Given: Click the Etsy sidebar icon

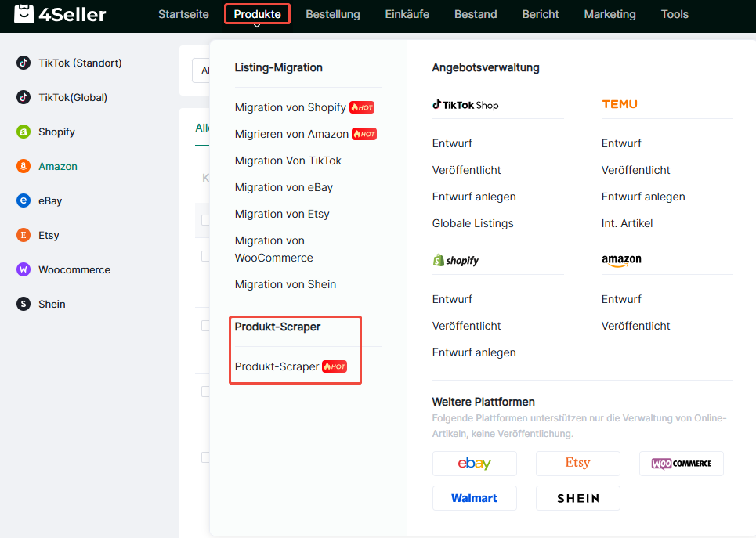Looking at the screenshot, I should coord(24,235).
